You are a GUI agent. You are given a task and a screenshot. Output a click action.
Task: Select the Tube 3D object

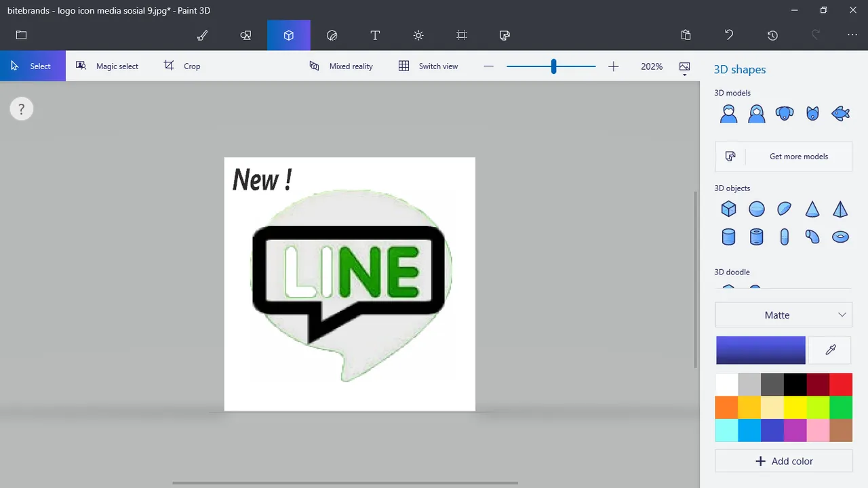coord(757,237)
